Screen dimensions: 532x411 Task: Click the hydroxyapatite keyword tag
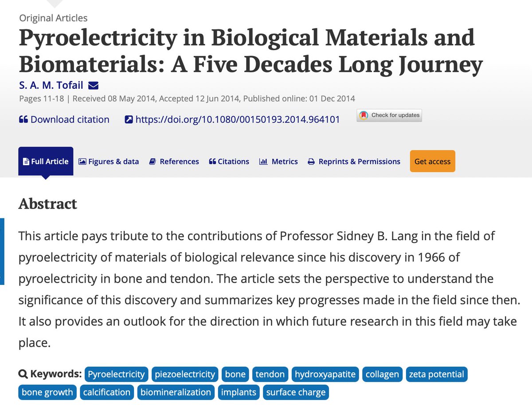(325, 374)
